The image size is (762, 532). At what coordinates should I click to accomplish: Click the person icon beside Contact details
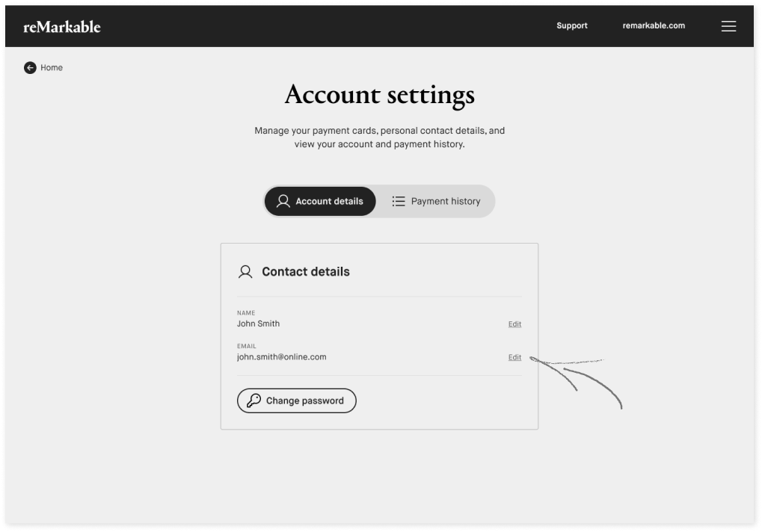pos(245,272)
